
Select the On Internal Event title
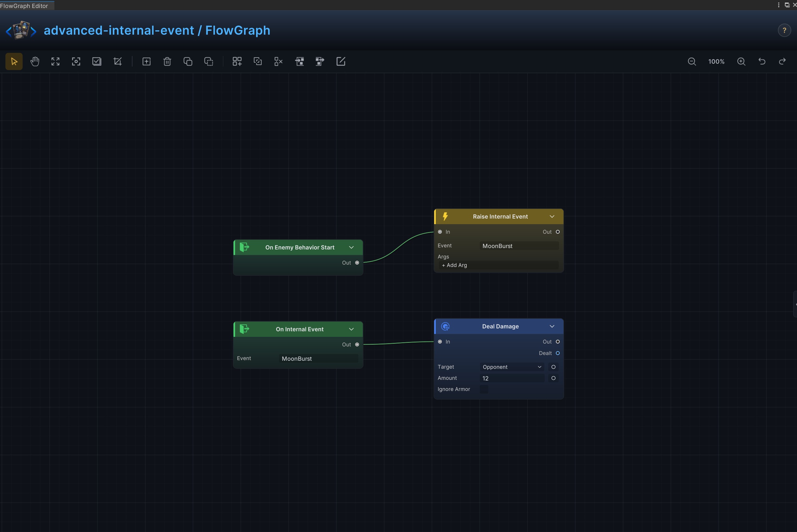[300, 329]
